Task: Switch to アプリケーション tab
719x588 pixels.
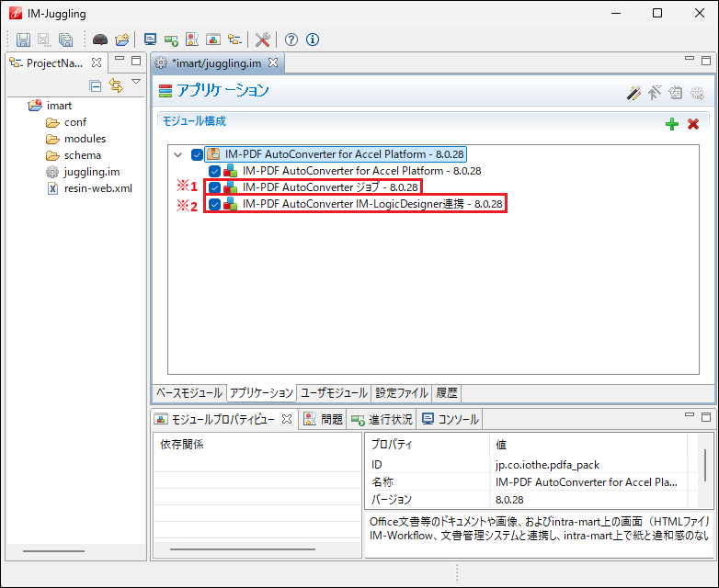Action: pos(261,392)
